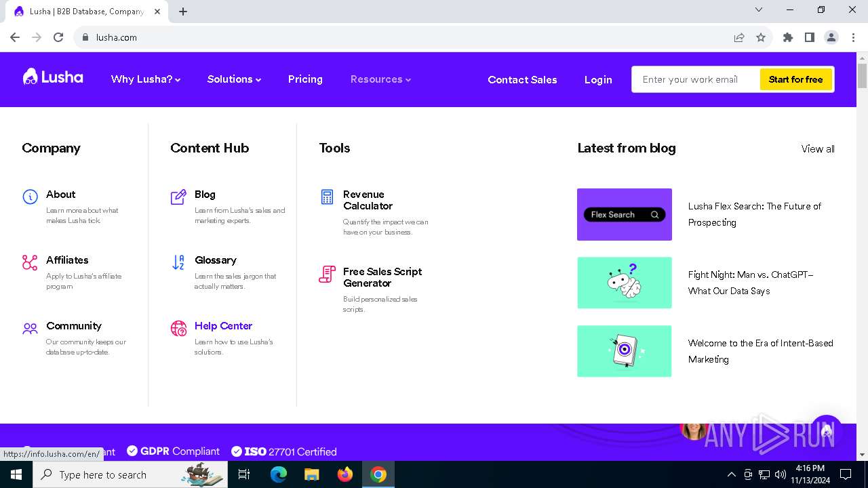Open the Blog link

[205, 195]
